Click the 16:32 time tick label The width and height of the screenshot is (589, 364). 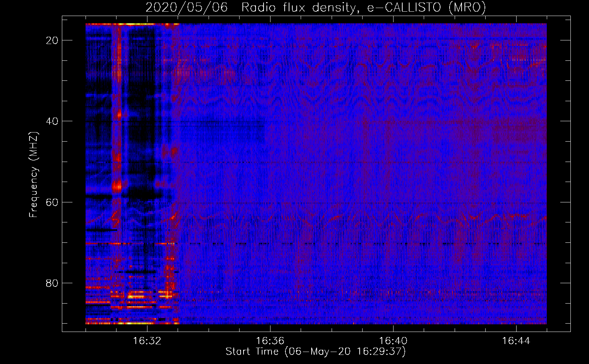(147, 341)
